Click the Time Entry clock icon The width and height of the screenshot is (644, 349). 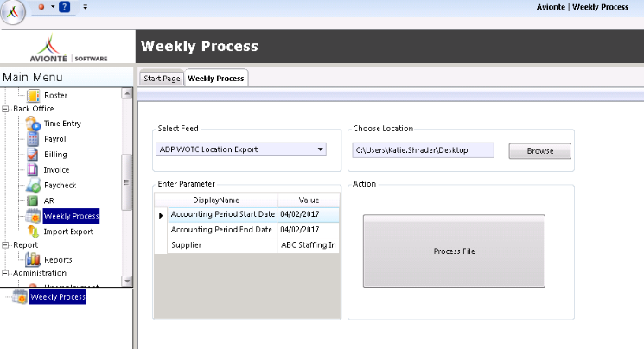33,124
